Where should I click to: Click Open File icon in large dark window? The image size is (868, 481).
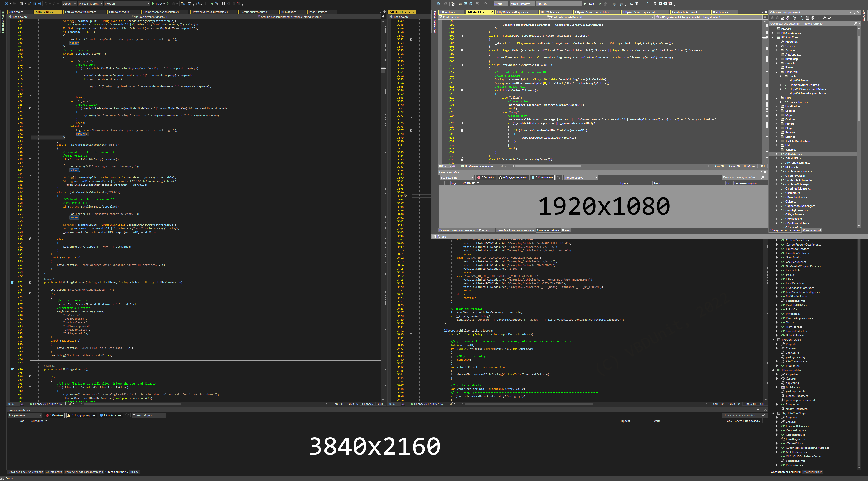pos(29,4)
